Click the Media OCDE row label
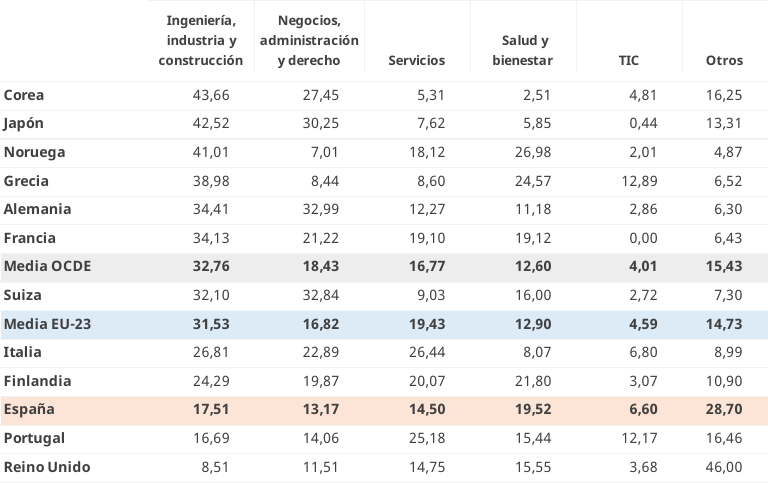This screenshot has height=483, width=768. point(47,266)
